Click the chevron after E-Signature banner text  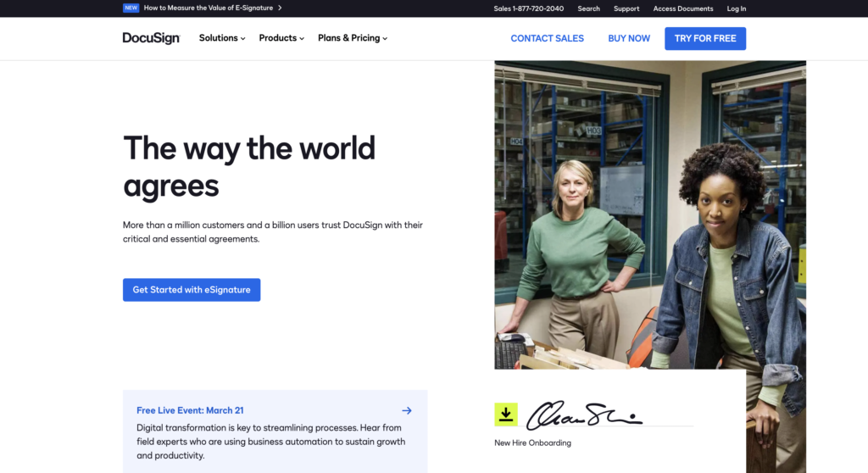point(280,8)
